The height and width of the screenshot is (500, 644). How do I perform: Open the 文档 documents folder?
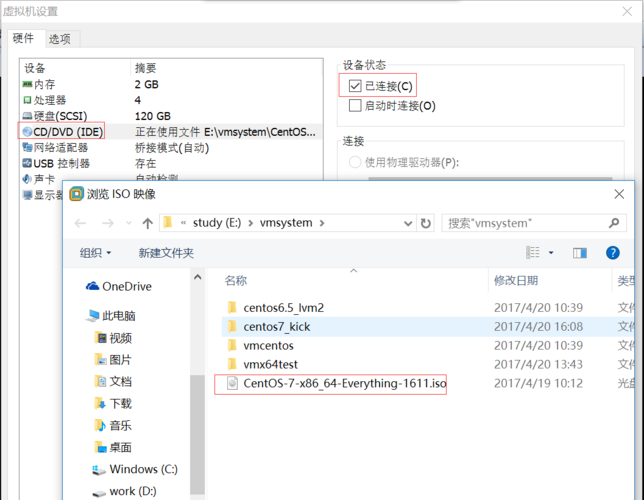(113, 382)
